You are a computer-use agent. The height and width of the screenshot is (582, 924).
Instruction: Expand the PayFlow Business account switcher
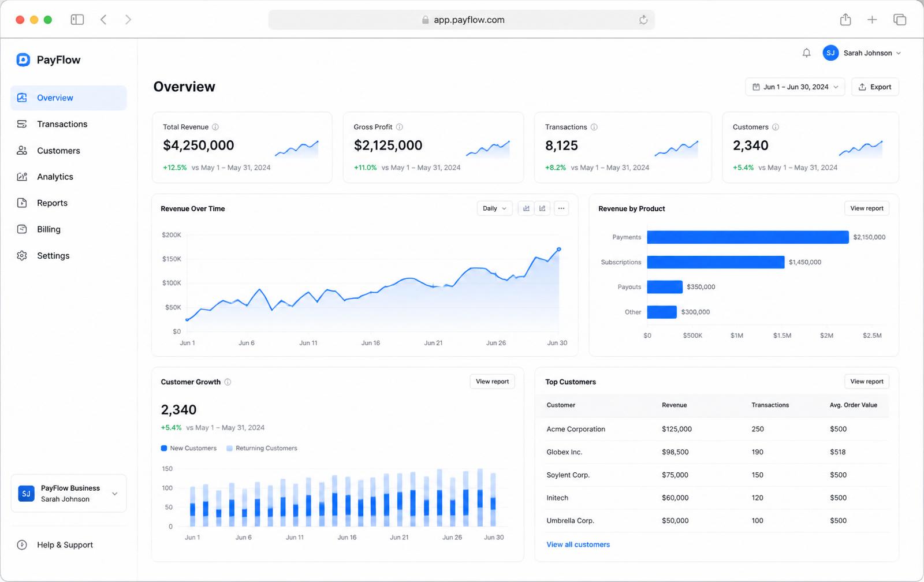tap(69, 494)
